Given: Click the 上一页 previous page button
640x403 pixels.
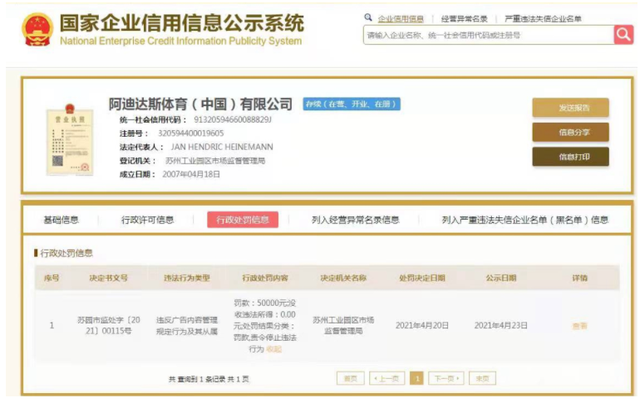Looking at the screenshot, I should [387, 379].
